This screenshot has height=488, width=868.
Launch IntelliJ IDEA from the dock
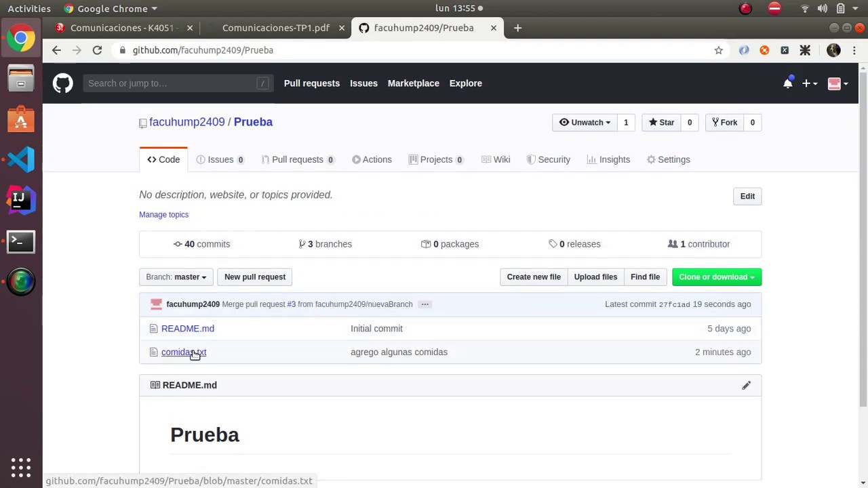[x=21, y=200]
